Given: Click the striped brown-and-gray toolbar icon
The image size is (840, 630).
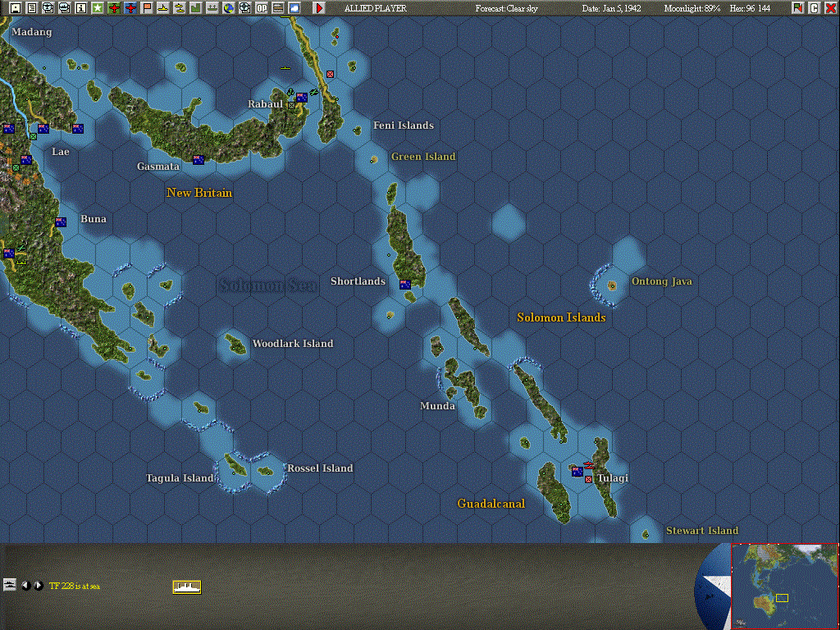Looking at the screenshot, I should [277, 7].
